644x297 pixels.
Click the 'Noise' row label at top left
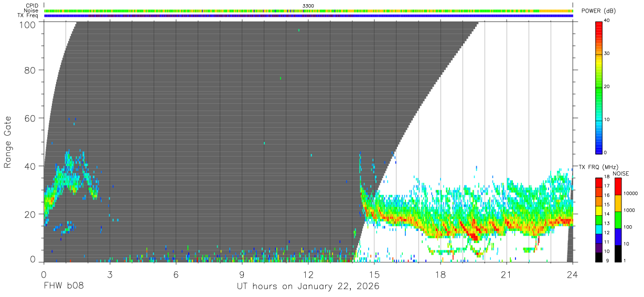pos(31,10)
